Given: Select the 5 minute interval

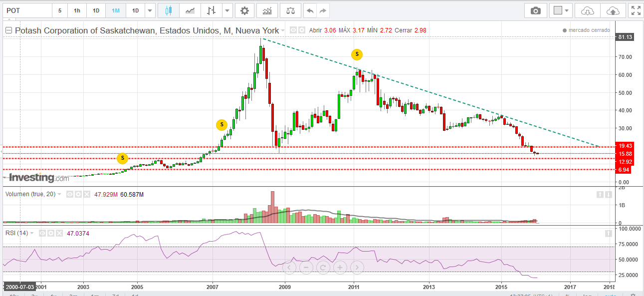Looking at the screenshot, I should 60,10.
